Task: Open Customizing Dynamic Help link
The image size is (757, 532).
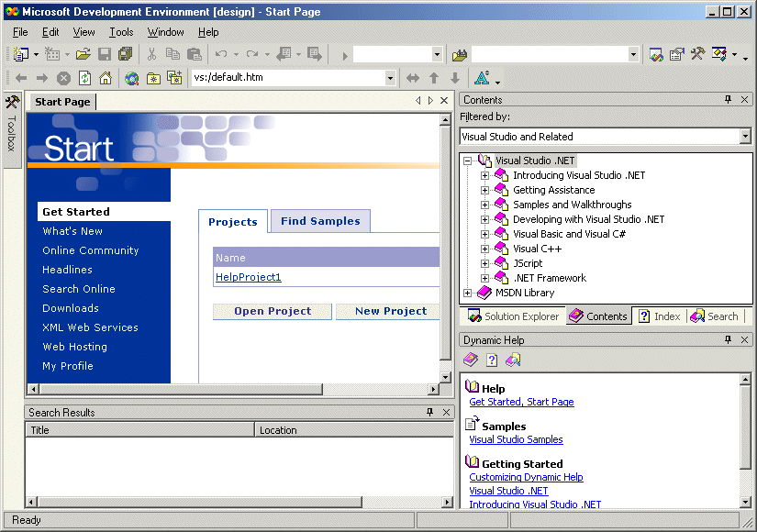Action: point(527,478)
